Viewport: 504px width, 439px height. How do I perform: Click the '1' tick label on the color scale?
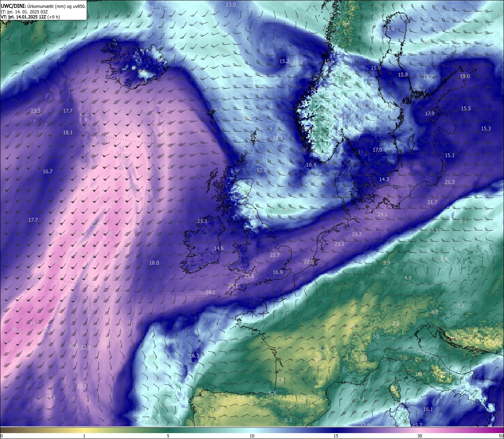[84, 436]
